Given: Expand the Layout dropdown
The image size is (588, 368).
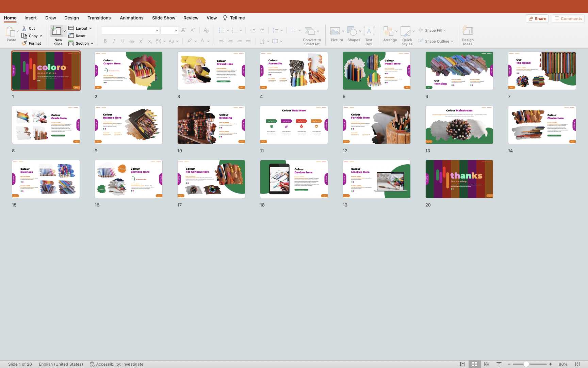Looking at the screenshot, I should (91, 29).
